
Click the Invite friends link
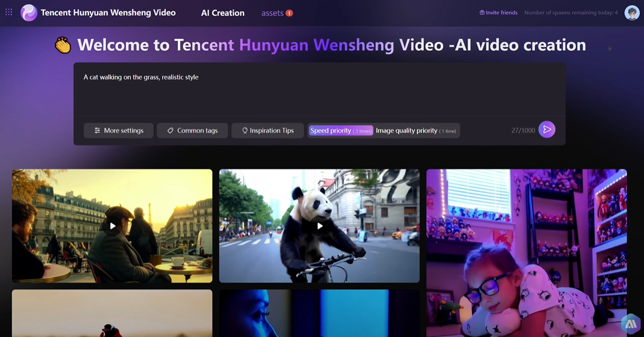(x=498, y=13)
